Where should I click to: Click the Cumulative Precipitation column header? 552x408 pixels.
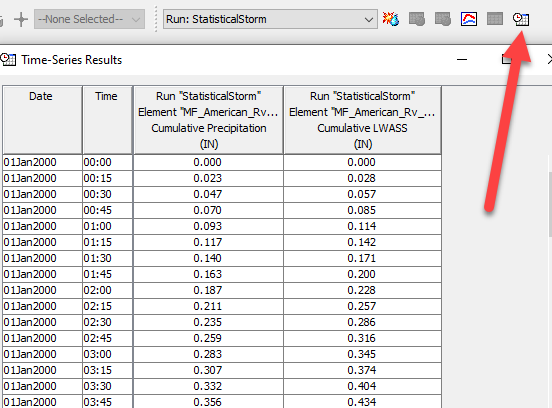point(208,120)
